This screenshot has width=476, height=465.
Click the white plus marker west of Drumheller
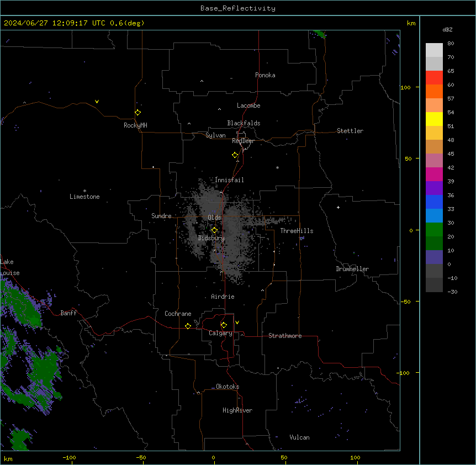point(338,207)
